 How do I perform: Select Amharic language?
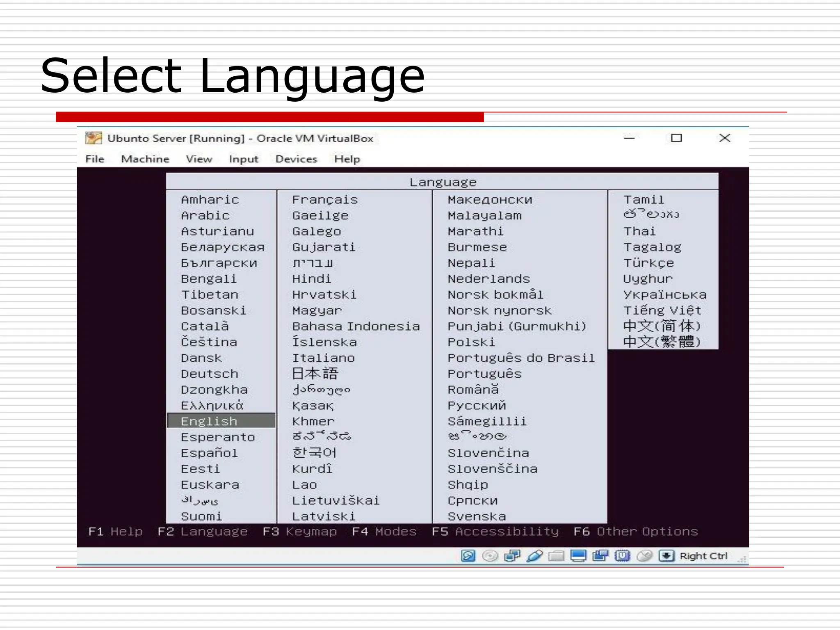point(210,200)
